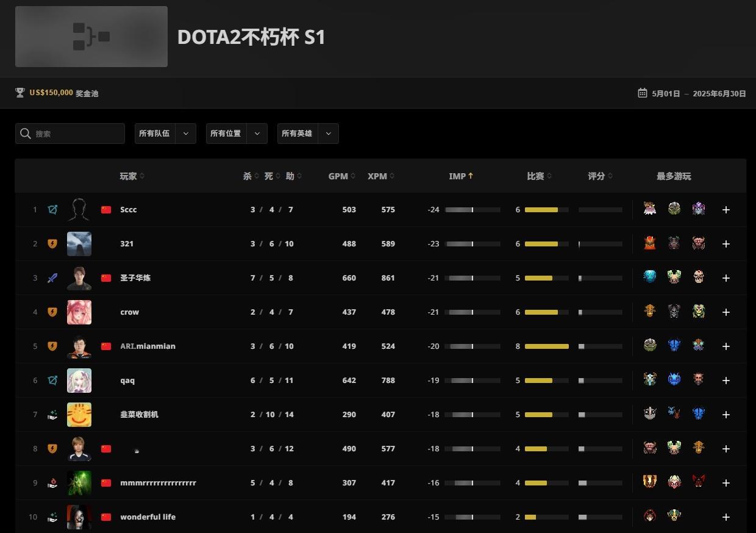Click 圣子华炼's player avatar
756x533 pixels.
click(79, 277)
